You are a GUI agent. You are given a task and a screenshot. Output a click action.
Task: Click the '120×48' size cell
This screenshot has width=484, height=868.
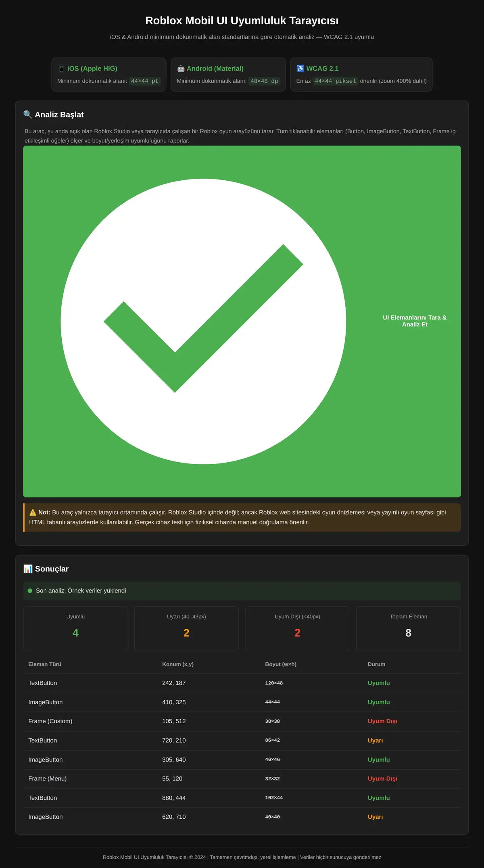click(274, 683)
